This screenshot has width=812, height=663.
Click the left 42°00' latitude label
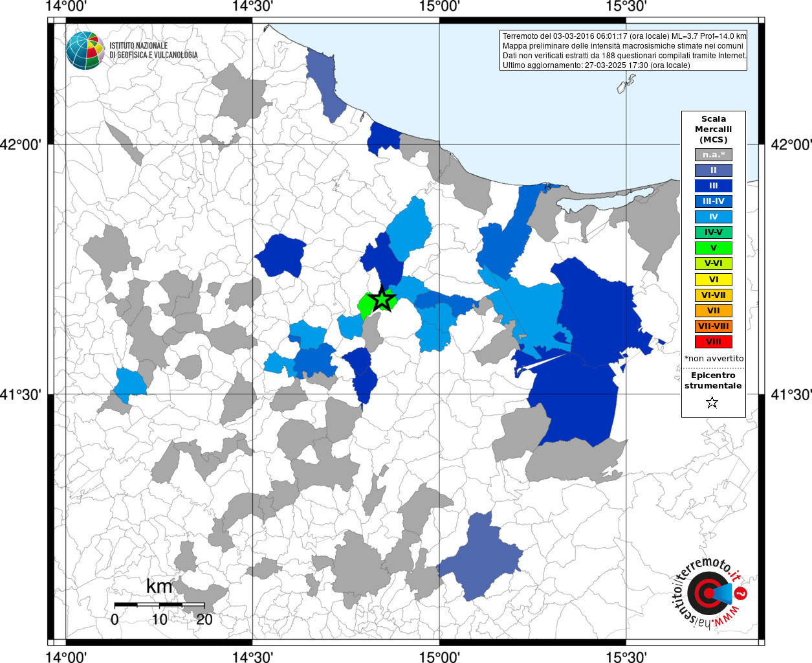coord(21,144)
